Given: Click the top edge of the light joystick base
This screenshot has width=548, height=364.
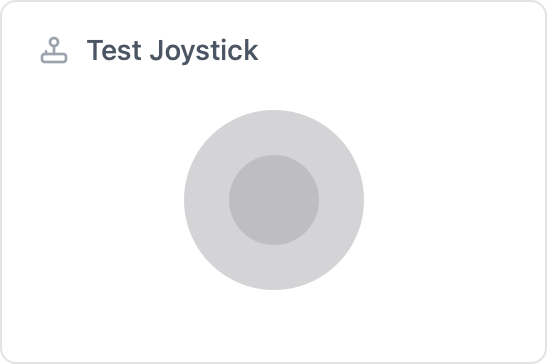Looking at the screenshot, I should tap(274, 112).
